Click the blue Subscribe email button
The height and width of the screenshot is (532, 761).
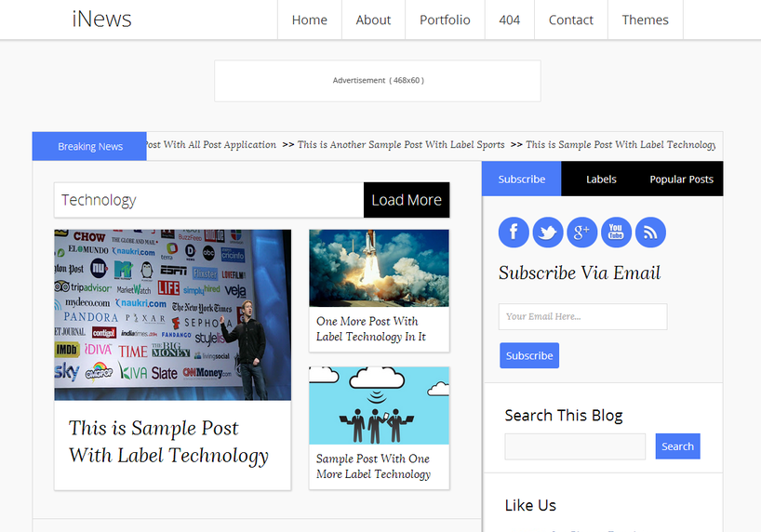[x=529, y=355]
